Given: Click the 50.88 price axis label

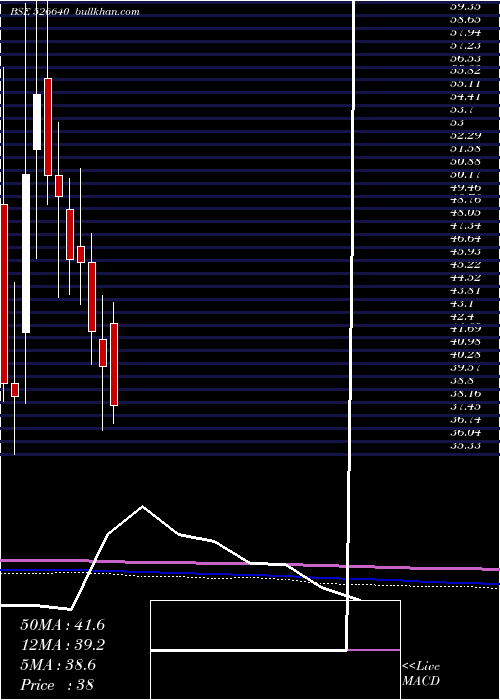Looking at the screenshot, I should [x=465, y=161].
